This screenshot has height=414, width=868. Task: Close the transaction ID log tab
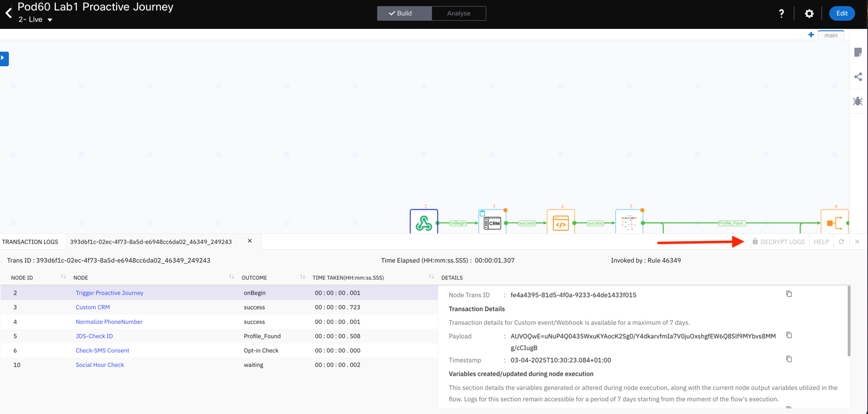(249, 241)
